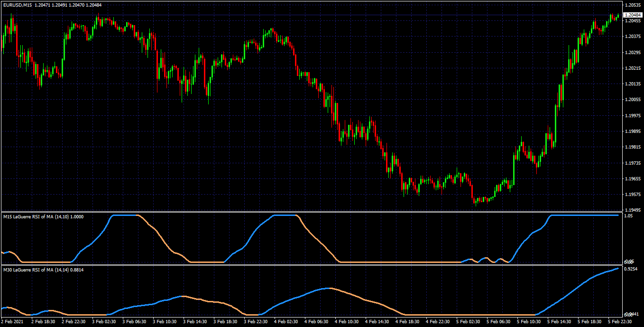Click the lowest candle near 5 Feb 02:30
Image resolution: width=644 pixels, height=327 pixels.
pos(475,201)
